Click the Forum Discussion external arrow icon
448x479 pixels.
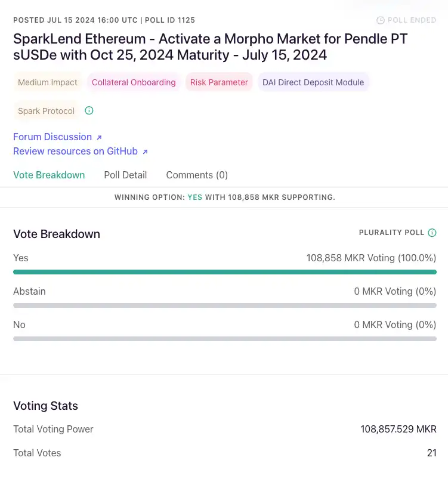pyautogui.click(x=99, y=137)
